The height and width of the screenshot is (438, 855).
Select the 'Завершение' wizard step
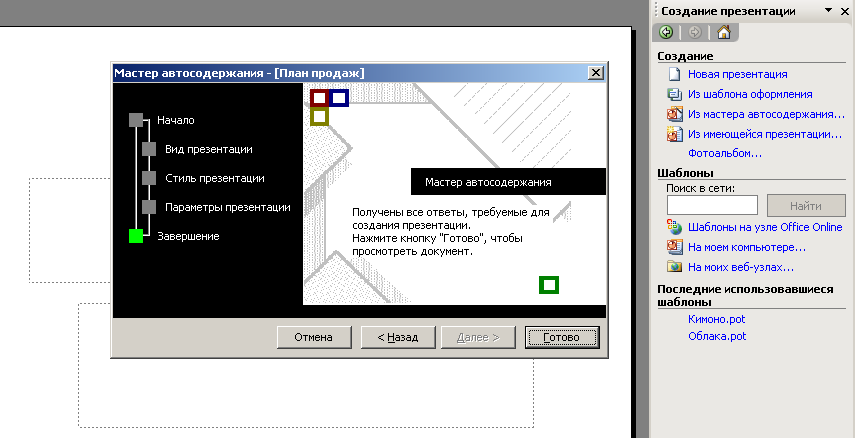click(189, 236)
